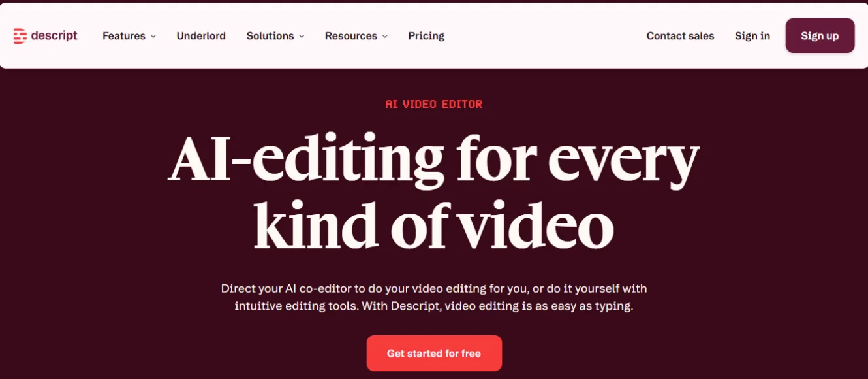Click the Descript logo icon

click(20, 36)
